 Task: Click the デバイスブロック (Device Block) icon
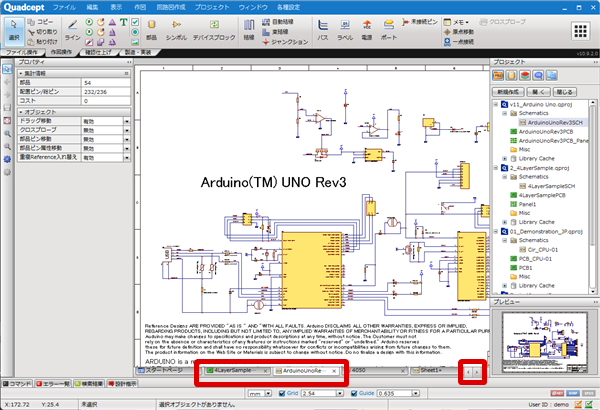point(214,30)
